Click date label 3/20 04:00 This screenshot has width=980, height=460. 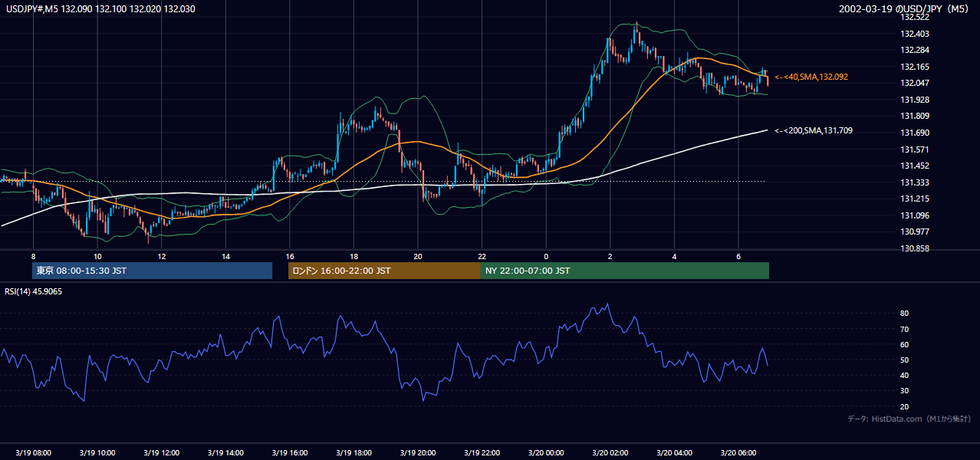pyautogui.click(x=674, y=452)
